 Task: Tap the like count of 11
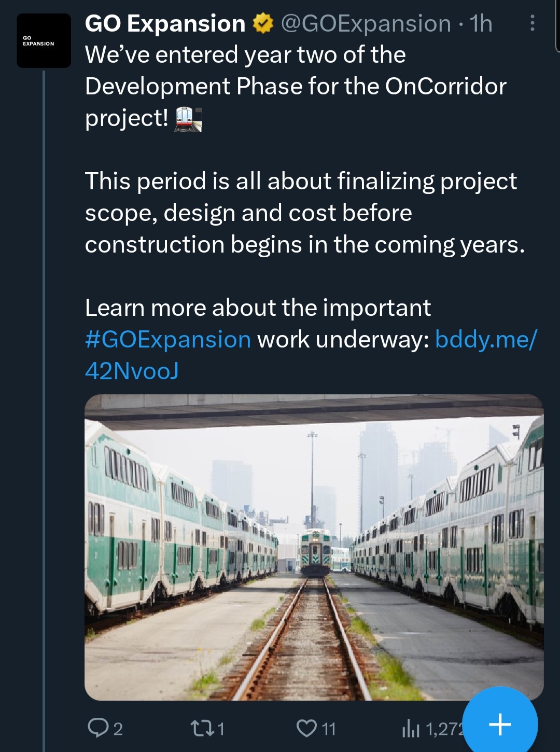point(329,729)
